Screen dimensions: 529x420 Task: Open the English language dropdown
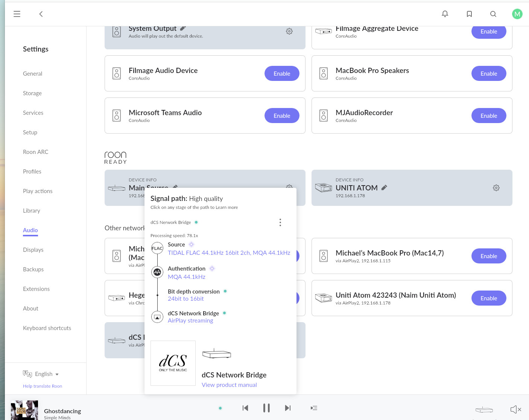click(41, 374)
